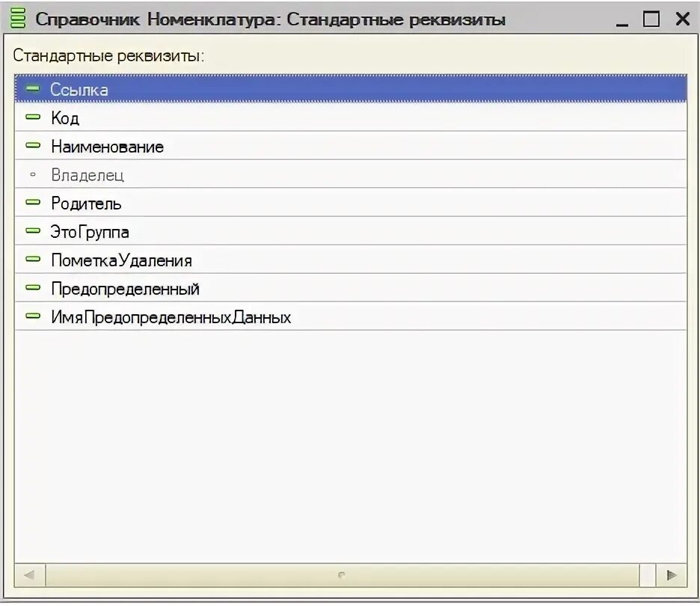Click the attribute icon beside Код

(33, 117)
